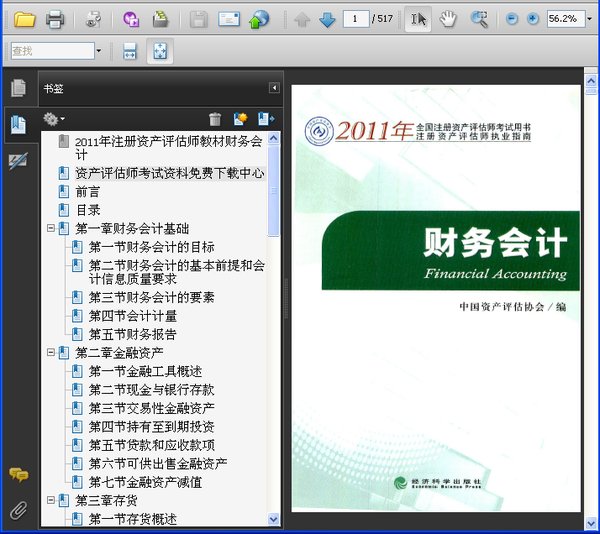Expand current bookmark icon

tap(266, 119)
